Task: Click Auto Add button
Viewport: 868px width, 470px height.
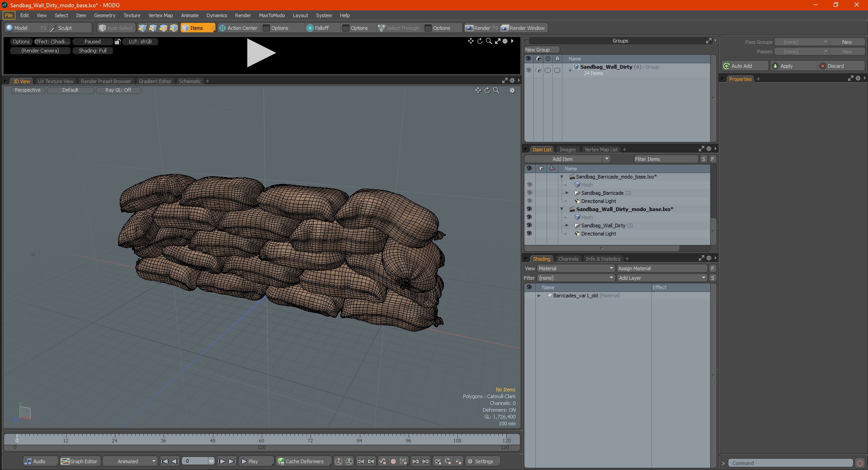Action: [x=745, y=66]
